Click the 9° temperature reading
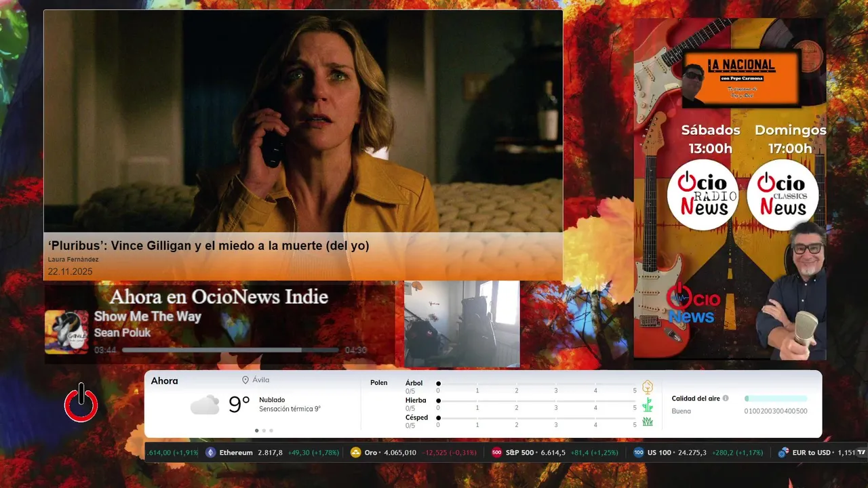 tap(239, 405)
